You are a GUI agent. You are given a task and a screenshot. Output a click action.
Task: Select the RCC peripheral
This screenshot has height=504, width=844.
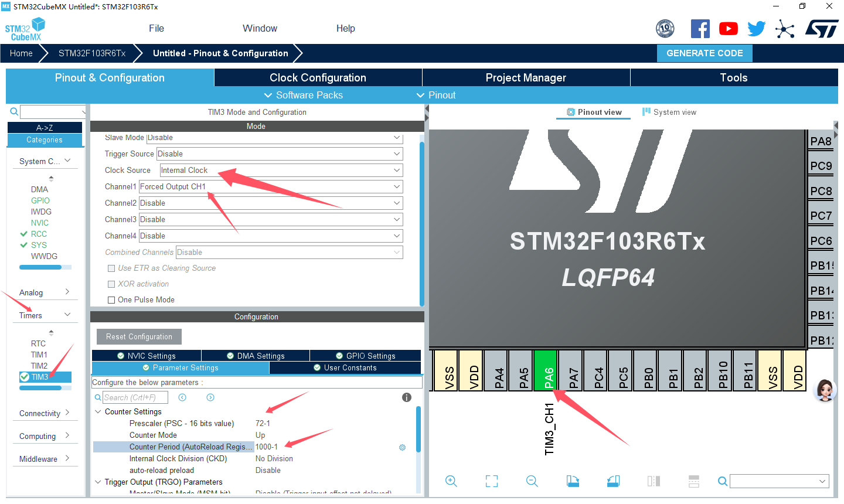(39, 234)
